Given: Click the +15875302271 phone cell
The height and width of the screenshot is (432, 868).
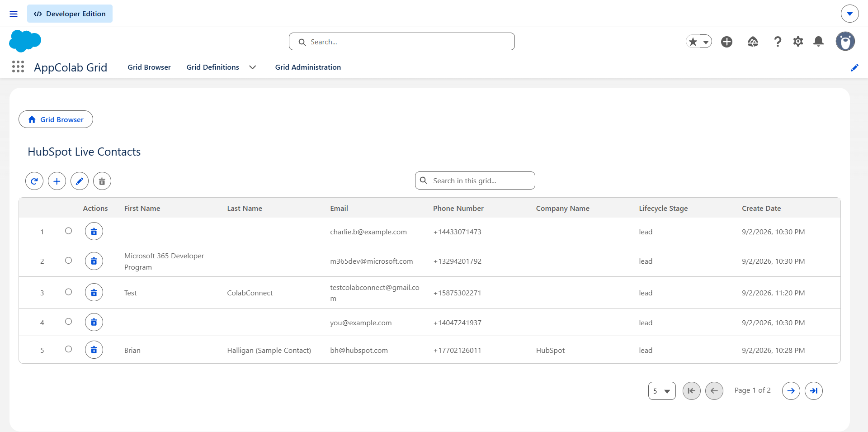Looking at the screenshot, I should click(x=457, y=293).
